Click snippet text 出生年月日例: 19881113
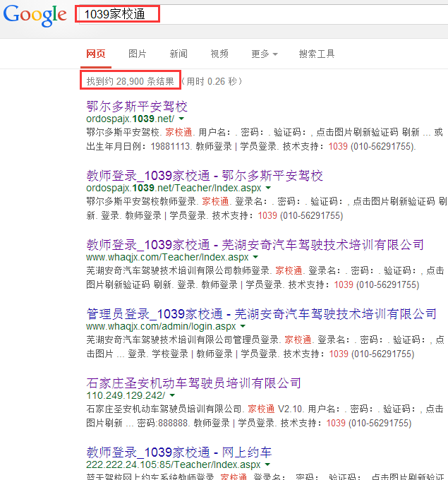Screen dimensions: 448x480 click(x=138, y=146)
